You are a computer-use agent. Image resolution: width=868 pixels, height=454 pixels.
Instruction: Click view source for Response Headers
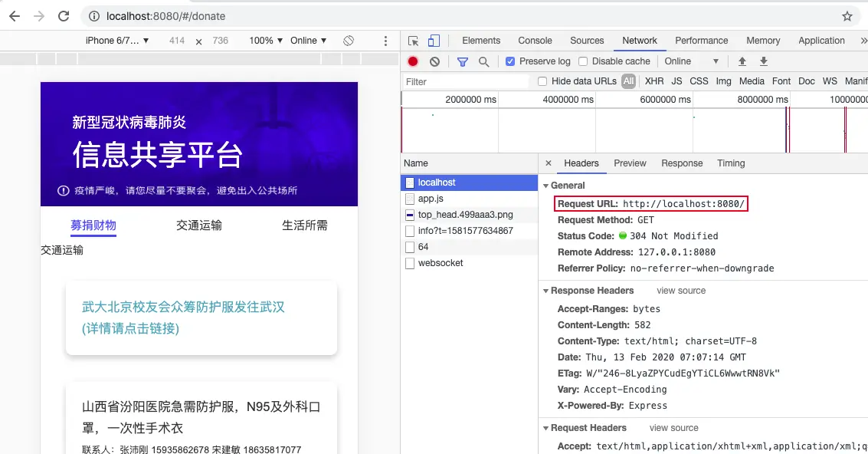681,291
